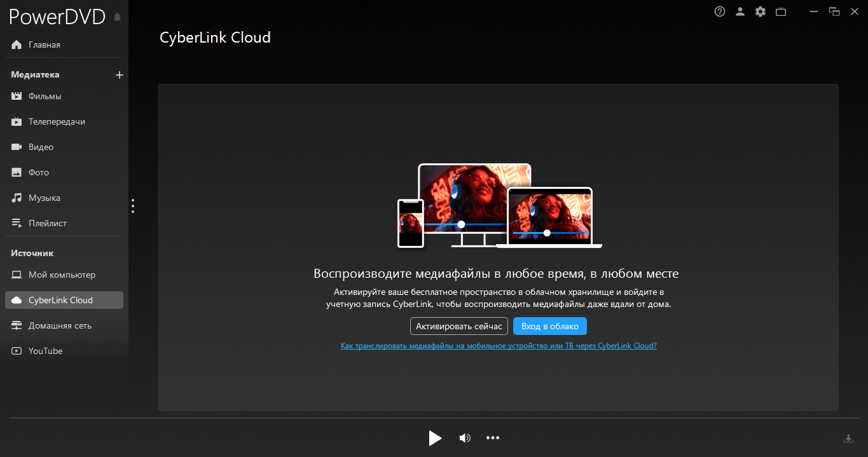Browse Мой компьютер source
868x457 pixels.
coord(64,275)
